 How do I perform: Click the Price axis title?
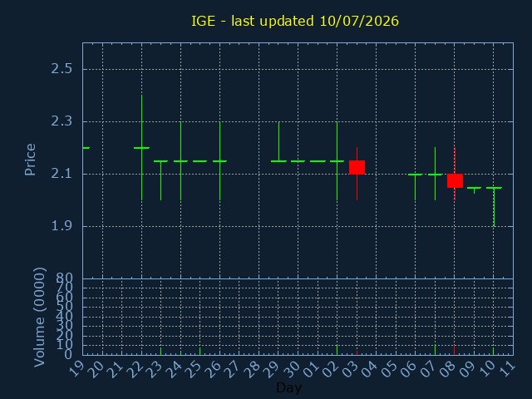(x=30, y=160)
